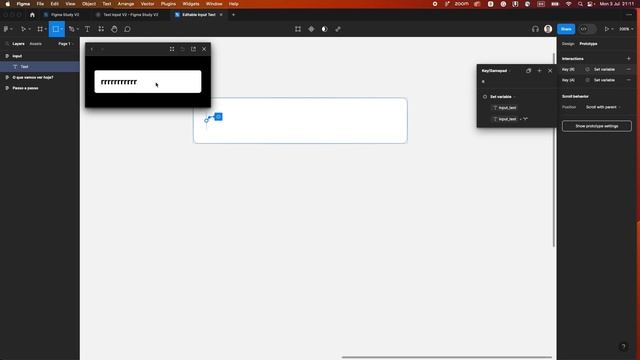Switch to the Prototype tab
The height and width of the screenshot is (360, 640).
[588, 44]
